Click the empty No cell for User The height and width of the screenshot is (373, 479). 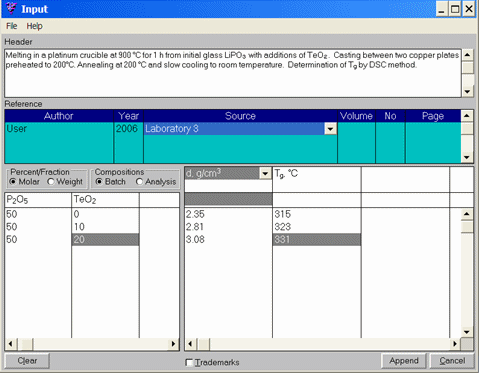(390, 129)
